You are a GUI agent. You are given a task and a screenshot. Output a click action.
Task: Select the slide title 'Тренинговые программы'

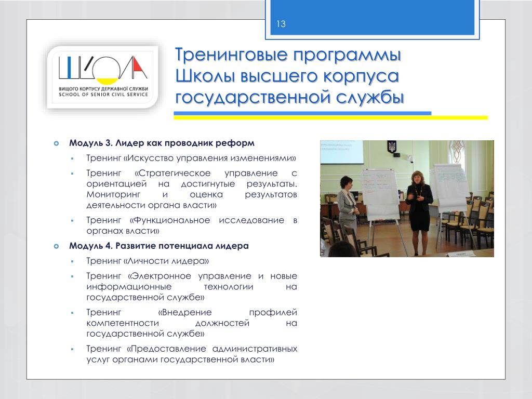(288, 54)
